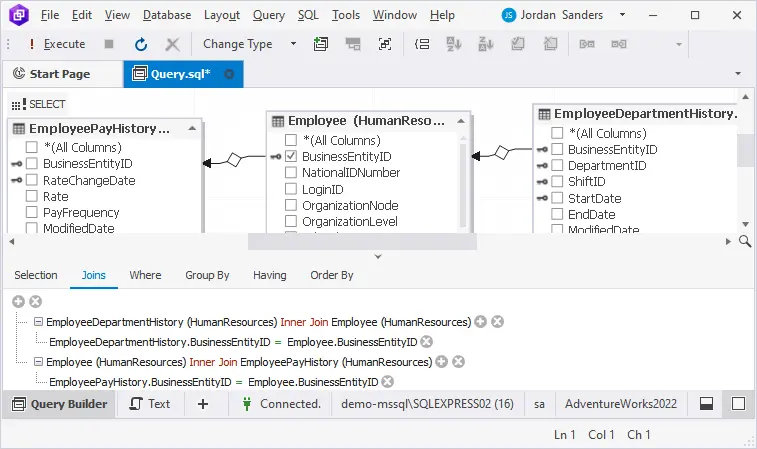The width and height of the screenshot is (757, 449).
Task: Switch to the Text view
Action: coord(149,404)
